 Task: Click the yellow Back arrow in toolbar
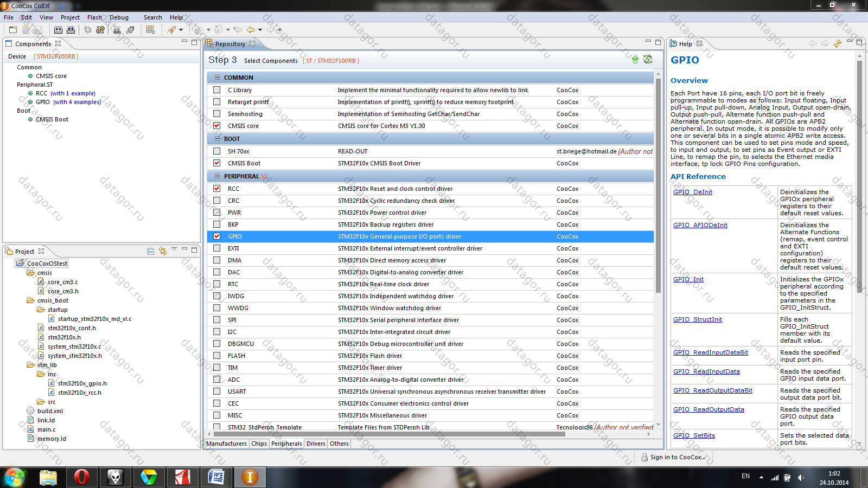251,30
